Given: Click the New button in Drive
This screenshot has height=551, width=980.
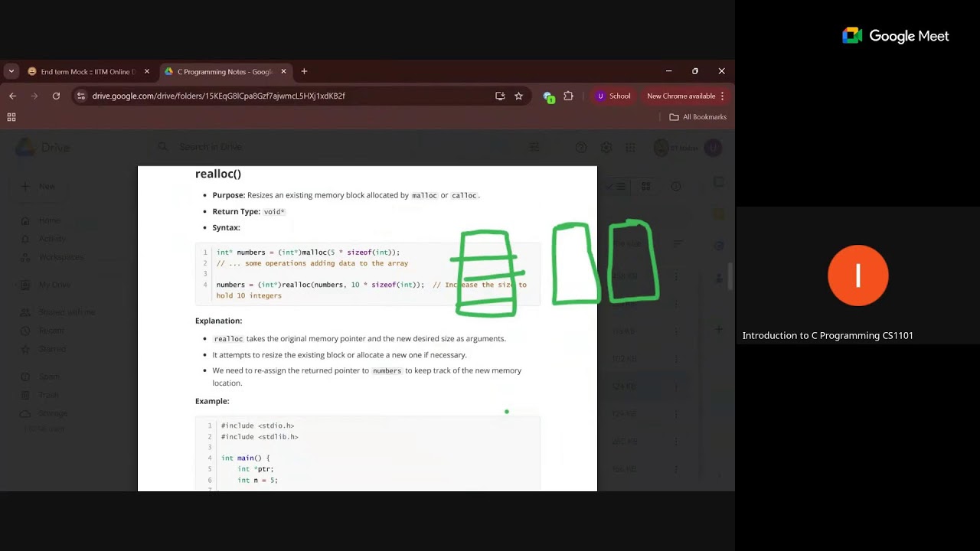Looking at the screenshot, I should tap(38, 186).
